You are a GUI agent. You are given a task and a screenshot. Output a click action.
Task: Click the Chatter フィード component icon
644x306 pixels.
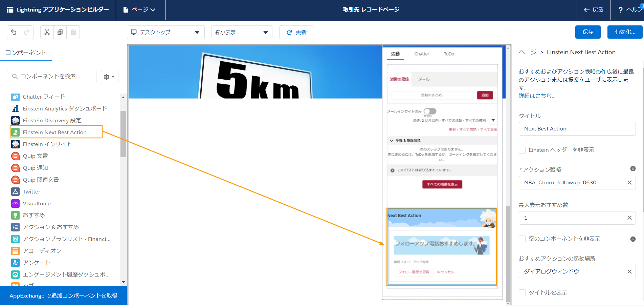[15, 97]
